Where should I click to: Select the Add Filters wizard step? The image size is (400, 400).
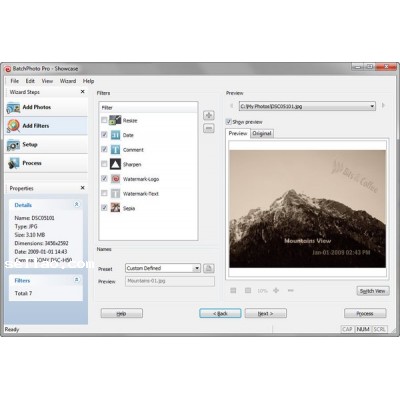click(46, 126)
